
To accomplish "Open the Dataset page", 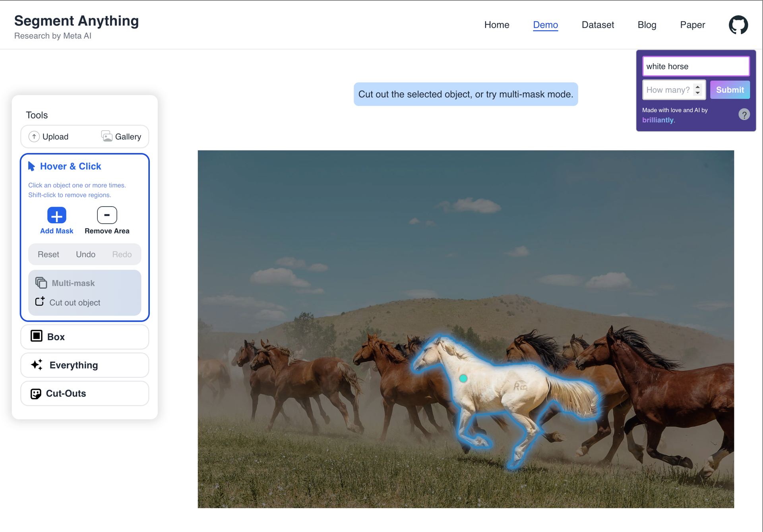I will click(x=598, y=25).
